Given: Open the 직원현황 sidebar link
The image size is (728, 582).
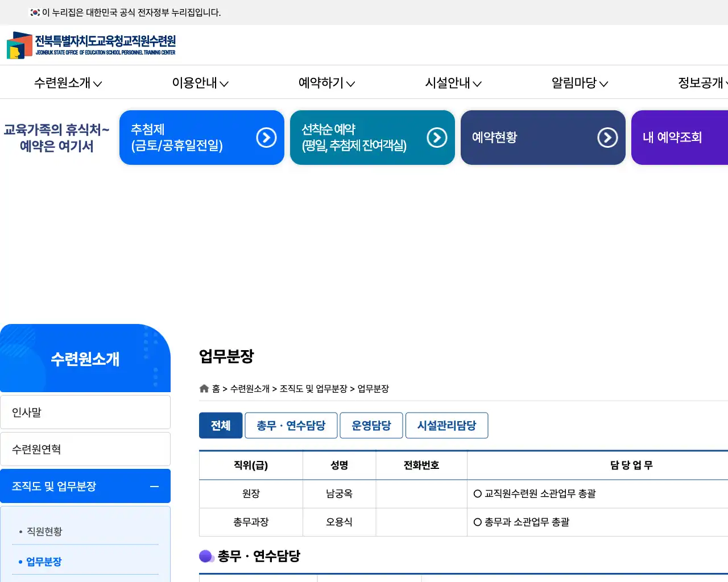Looking at the screenshot, I should (x=44, y=531).
